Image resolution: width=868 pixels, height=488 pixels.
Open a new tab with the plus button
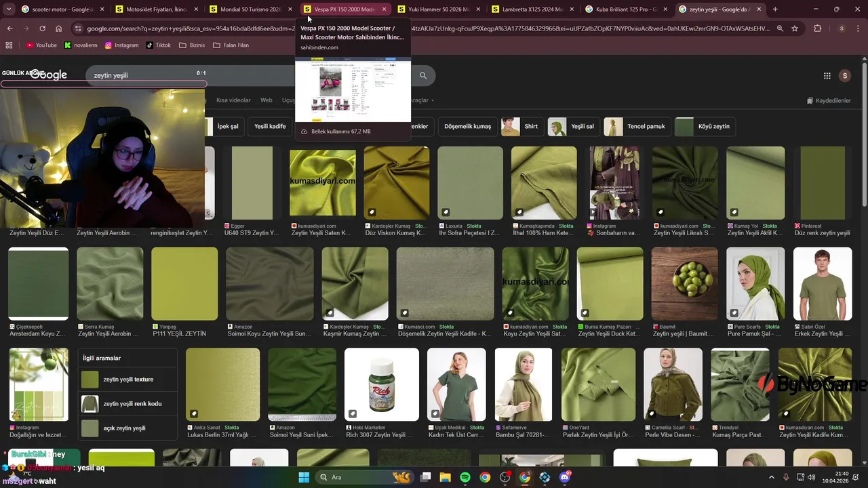tap(775, 9)
